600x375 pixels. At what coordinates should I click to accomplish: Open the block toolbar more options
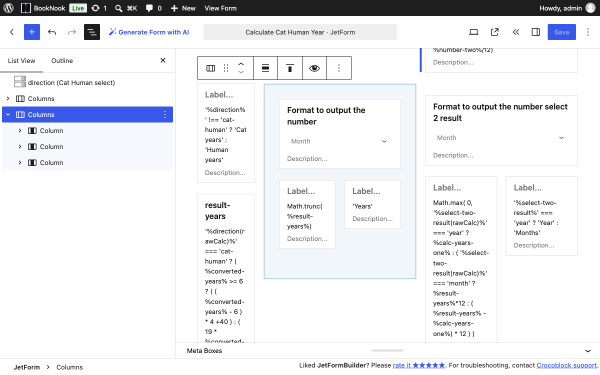coord(339,68)
